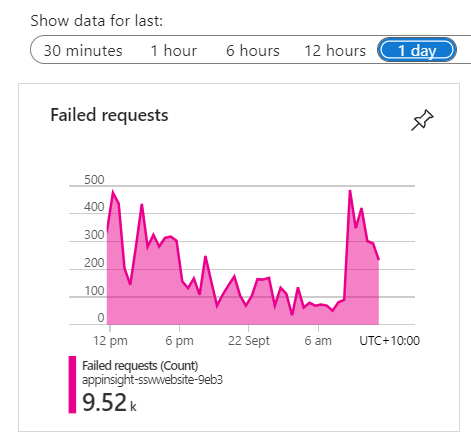Click the Failed requests (Count) legend label
The image size is (471, 436).
click(140, 366)
